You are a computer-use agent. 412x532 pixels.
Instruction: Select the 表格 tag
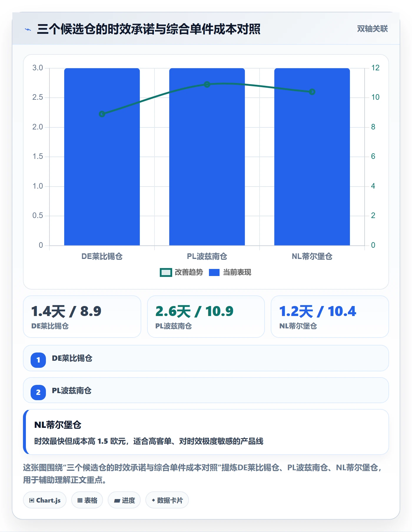point(87,500)
